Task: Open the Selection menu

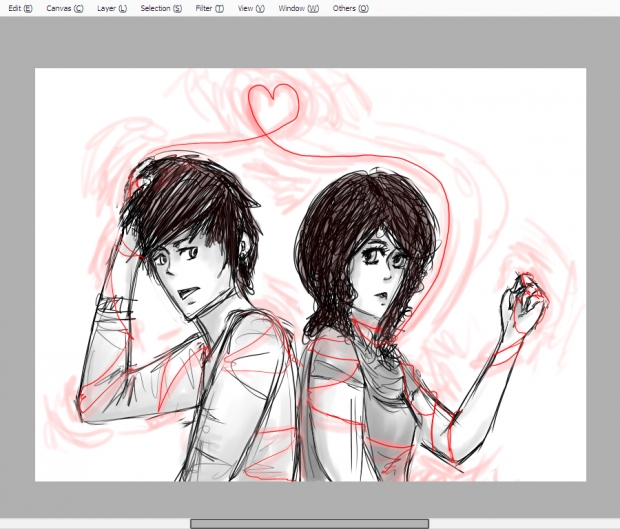Action: pyautogui.click(x=161, y=8)
